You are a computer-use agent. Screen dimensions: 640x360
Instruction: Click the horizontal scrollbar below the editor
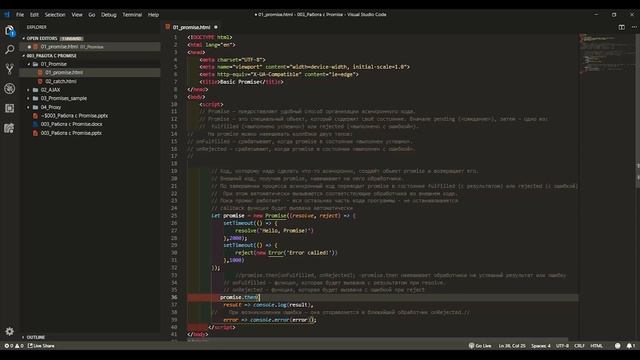coord(378,339)
